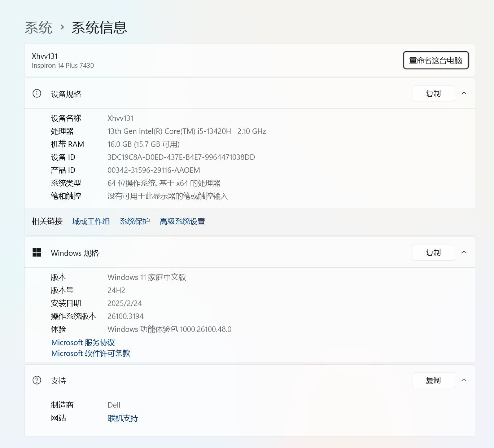Click the Windows logo icon beside Windows 规格

coord(37,252)
